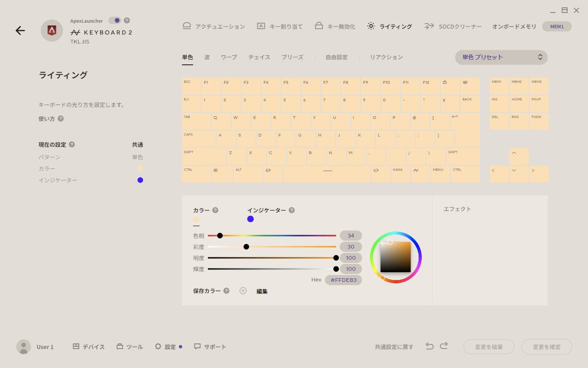Screen dimensions: 588x368
Task: Open the 単色プリセット dropdown
Action: (x=501, y=57)
